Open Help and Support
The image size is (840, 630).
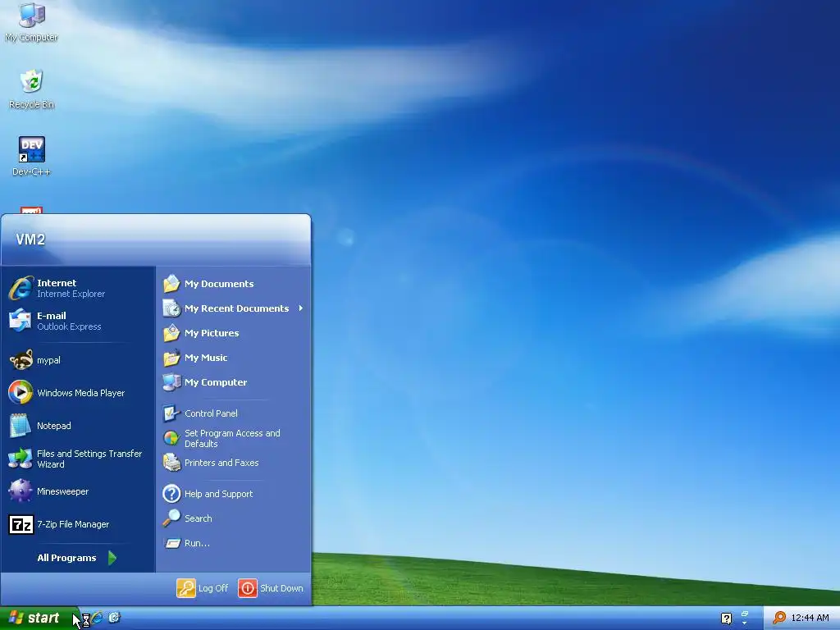coord(233,493)
